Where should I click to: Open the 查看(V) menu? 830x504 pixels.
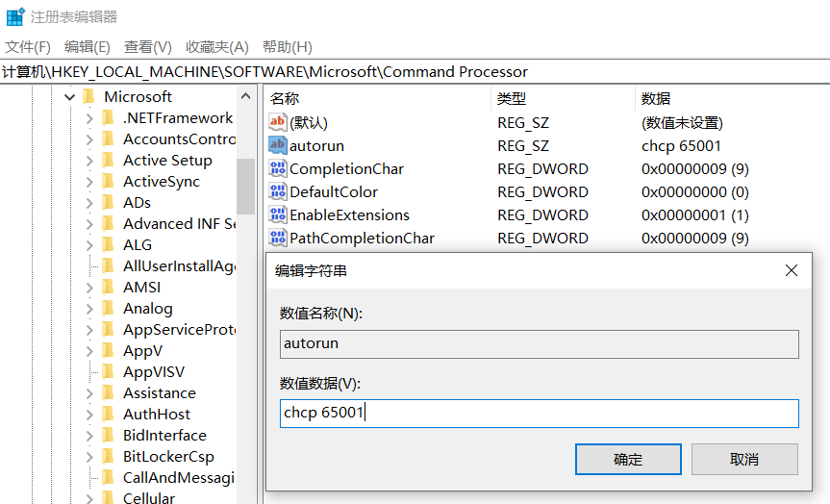click(x=148, y=47)
